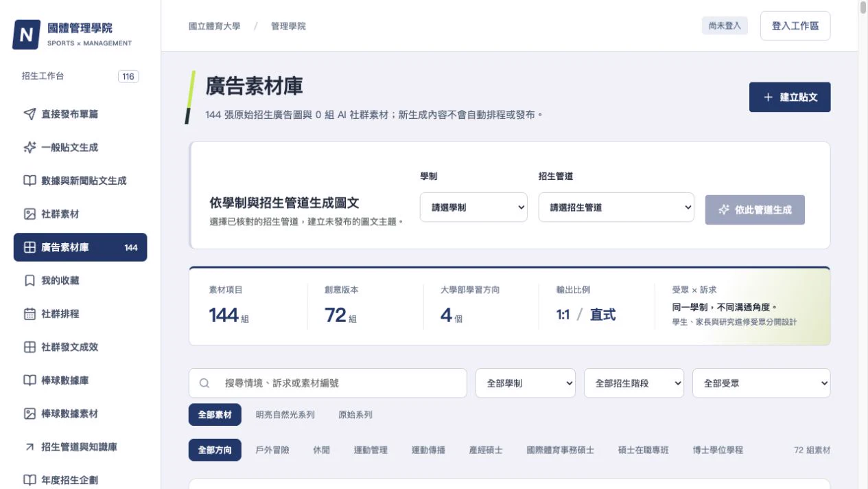Click the 搜尋情境、訴求或素材編號 search field
868x489 pixels.
(328, 383)
